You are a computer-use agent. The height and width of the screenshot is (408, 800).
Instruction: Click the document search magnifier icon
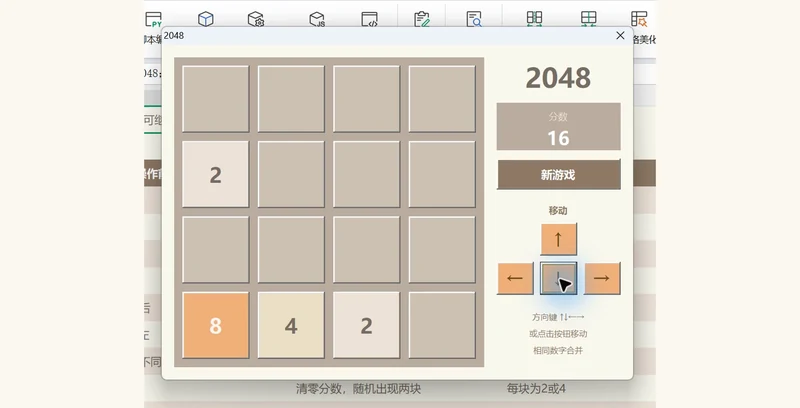[474, 19]
